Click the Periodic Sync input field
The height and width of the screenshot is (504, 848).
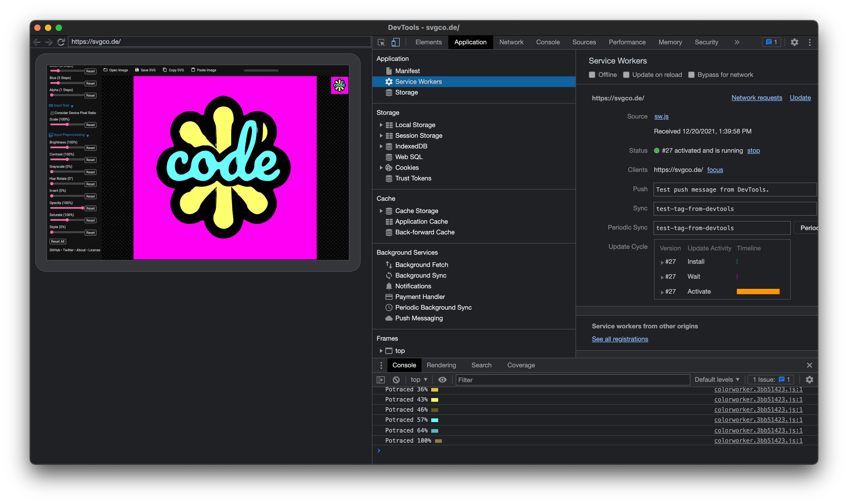pos(721,228)
